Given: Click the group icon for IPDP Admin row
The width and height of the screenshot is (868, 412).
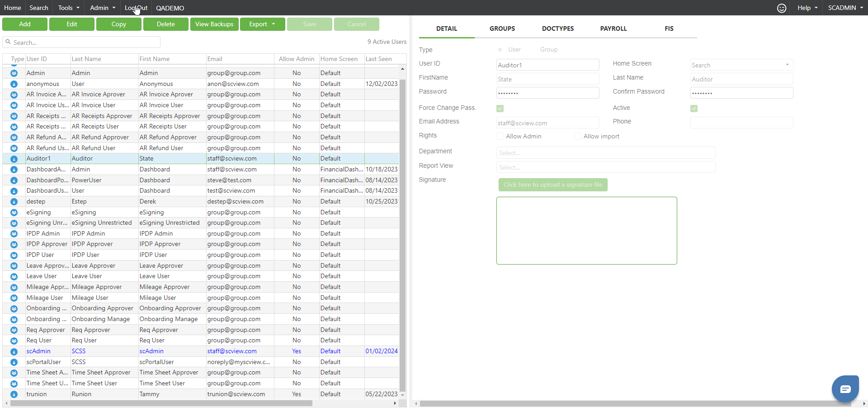Looking at the screenshot, I should pyautogui.click(x=14, y=234).
